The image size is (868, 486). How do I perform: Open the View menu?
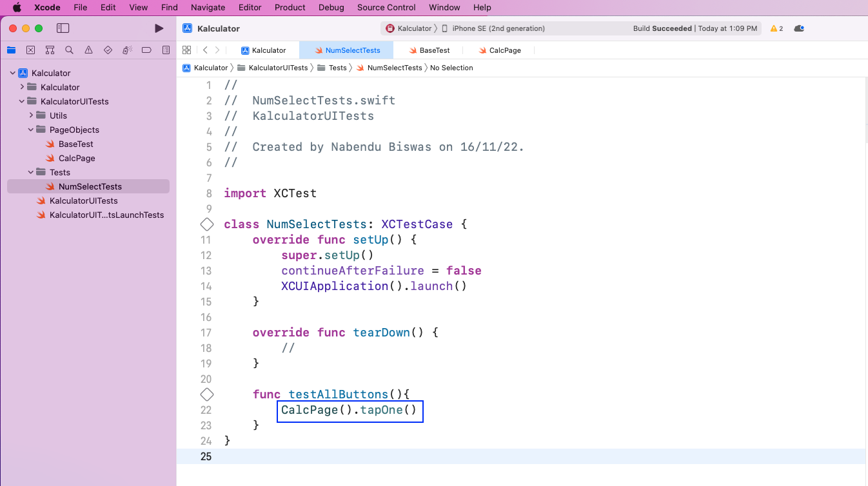pos(139,8)
